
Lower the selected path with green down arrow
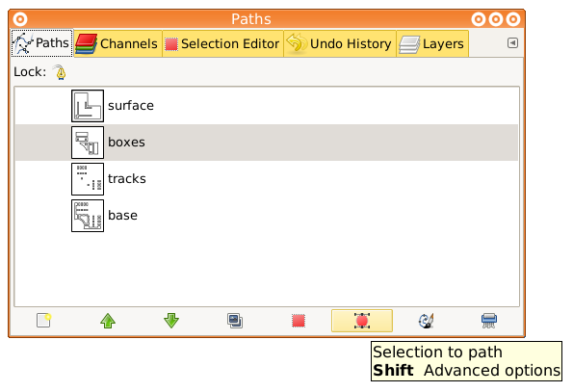[171, 321]
